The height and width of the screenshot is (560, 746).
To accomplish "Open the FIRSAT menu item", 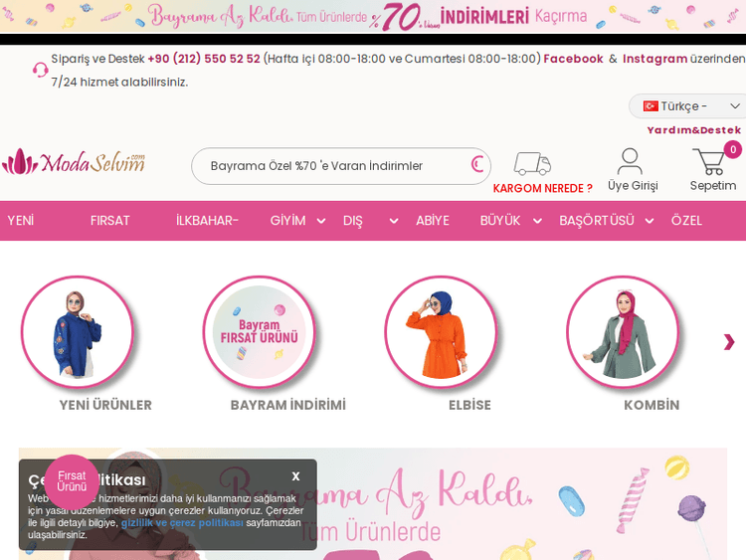I will (110, 221).
